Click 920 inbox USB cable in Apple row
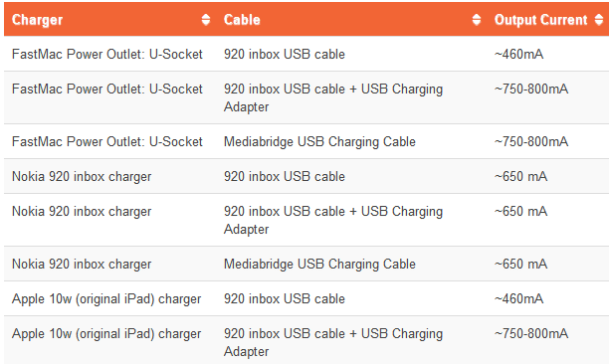 click(x=285, y=299)
